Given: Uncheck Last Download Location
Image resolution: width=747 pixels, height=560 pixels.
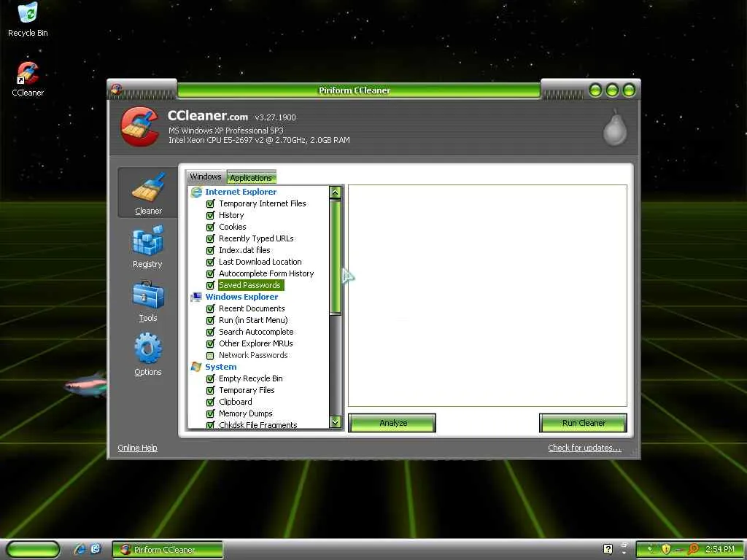Looking at the screenshot, I should tap(210, 262).
